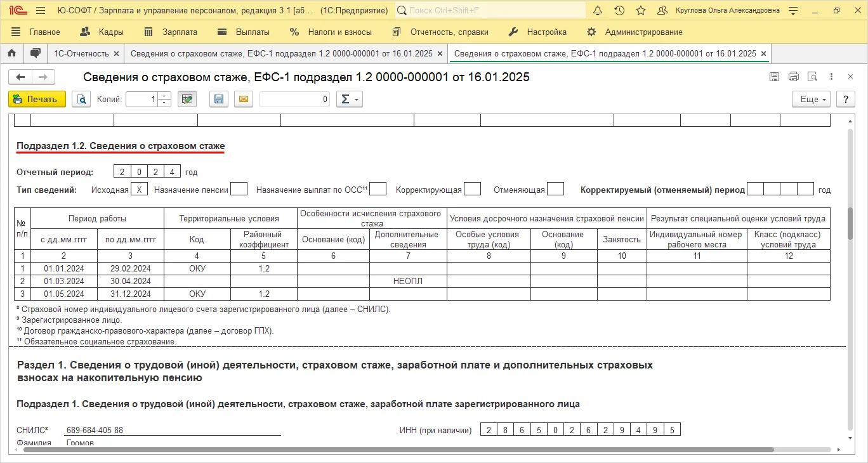
Task: Click the search field Поиск Ctrl+Shift+F
Action: [x=490, y=11]
